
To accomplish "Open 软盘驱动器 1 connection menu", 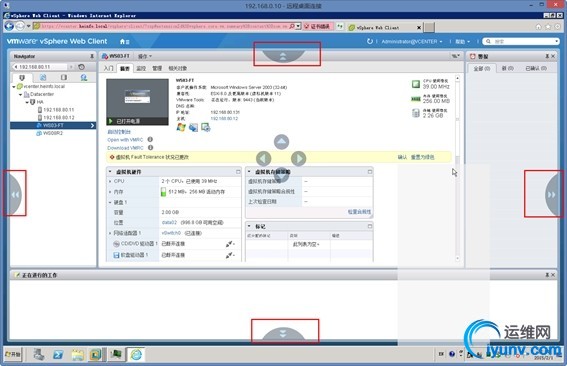I will tap(230, 255).
